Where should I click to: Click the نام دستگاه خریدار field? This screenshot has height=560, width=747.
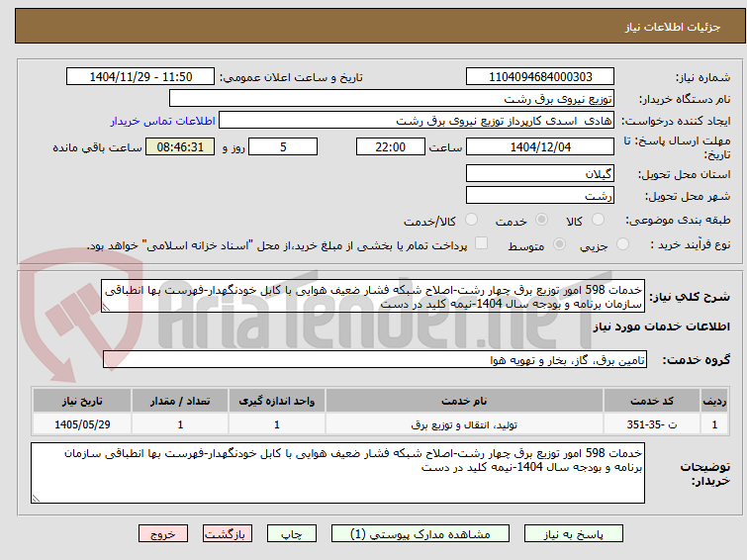(392, 99)
